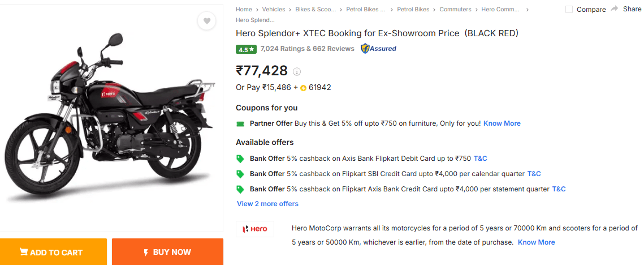
Task: Click the Partner Offer coupon icon
Action: coord(240,123)
